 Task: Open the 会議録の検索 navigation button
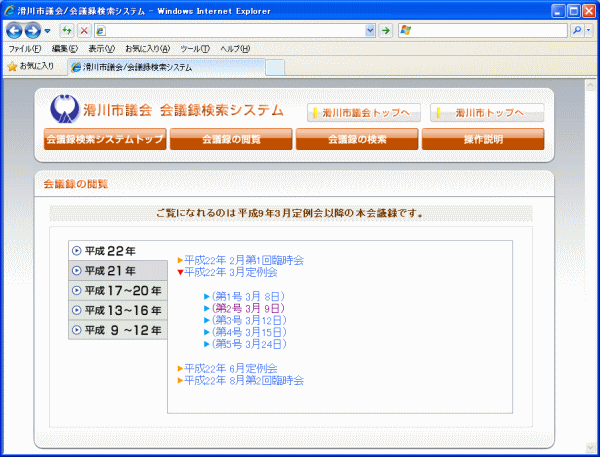[357, 139]
